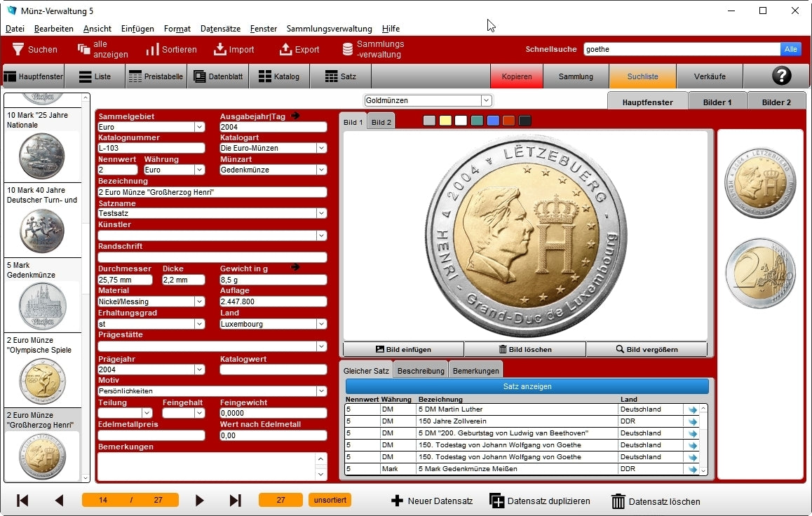
Task: Click blue arrow beside 5 DM Martin Luther
Action: pyautogui.click(x=693, y=410)
